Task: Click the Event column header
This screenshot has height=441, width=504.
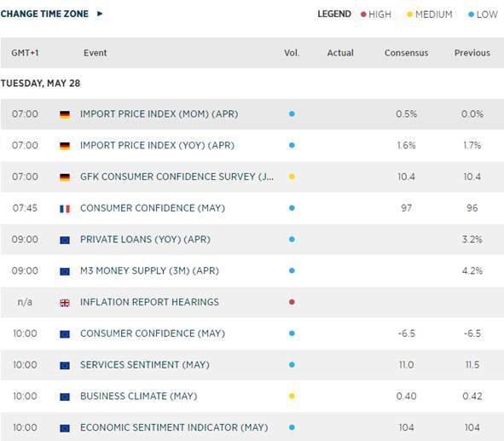Action: pos(96,53)
